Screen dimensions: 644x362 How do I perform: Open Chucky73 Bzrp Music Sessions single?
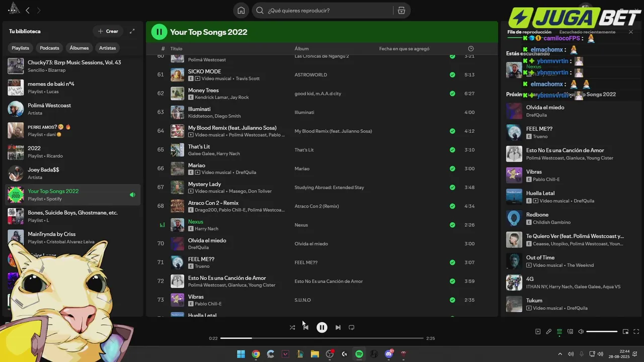[x=73, y=66]
